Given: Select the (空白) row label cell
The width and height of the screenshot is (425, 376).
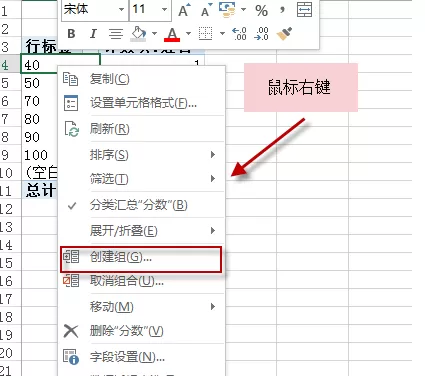Looking at the screenshot, I should pos(40,173).
